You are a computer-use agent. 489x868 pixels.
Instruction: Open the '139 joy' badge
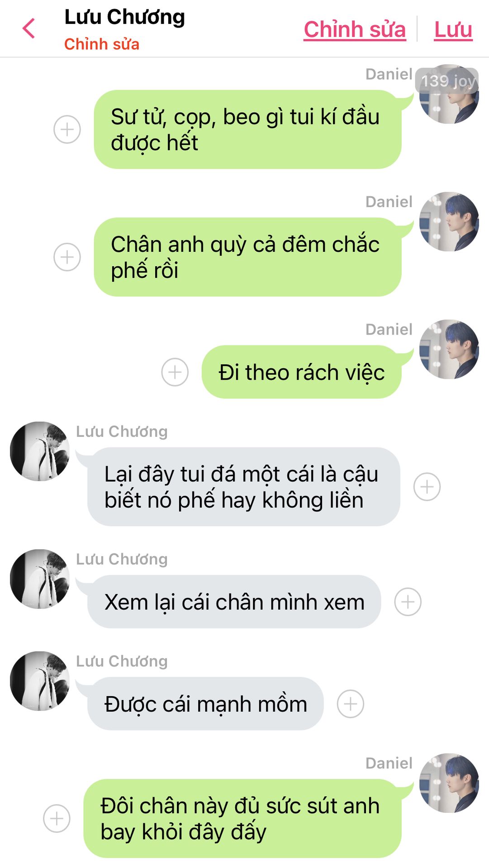coord(447,81)
